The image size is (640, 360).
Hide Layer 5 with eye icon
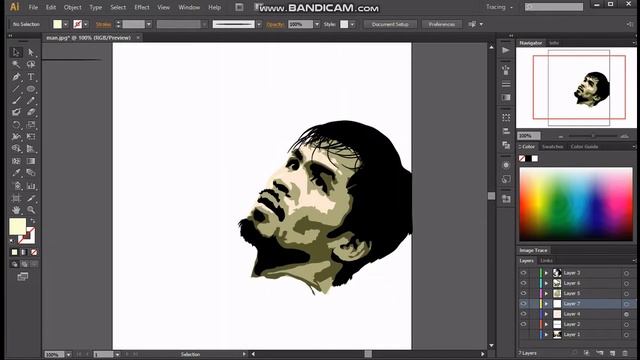tap(523, 293)
